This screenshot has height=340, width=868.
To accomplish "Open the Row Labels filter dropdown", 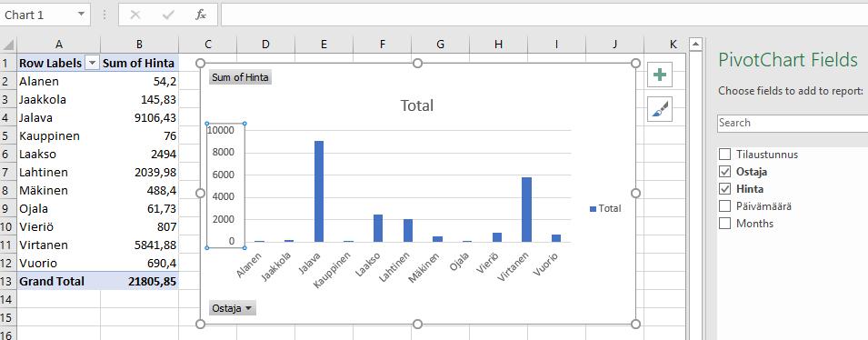I will 92,63.
